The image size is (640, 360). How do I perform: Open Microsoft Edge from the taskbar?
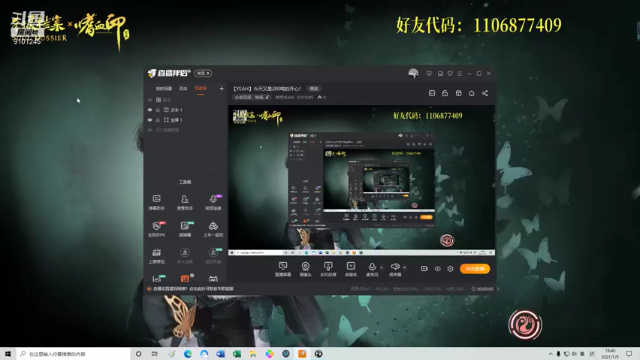(188, 353)
